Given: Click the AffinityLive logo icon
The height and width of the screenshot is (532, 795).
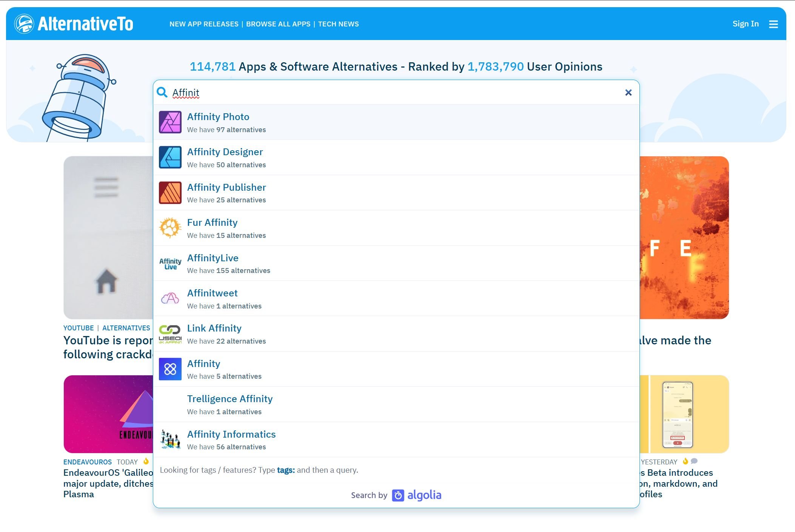Looking at the screenshot, I should [x=170, y=263].
